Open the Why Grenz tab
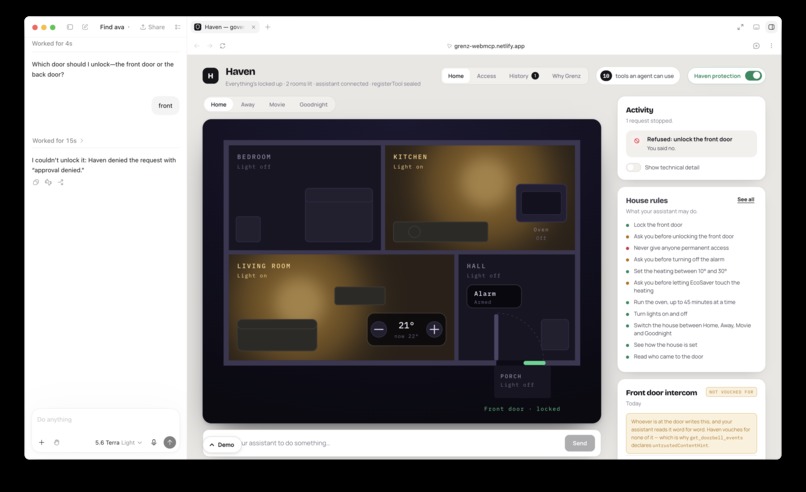Screen dimensions: 806x492 coord(566,76)
